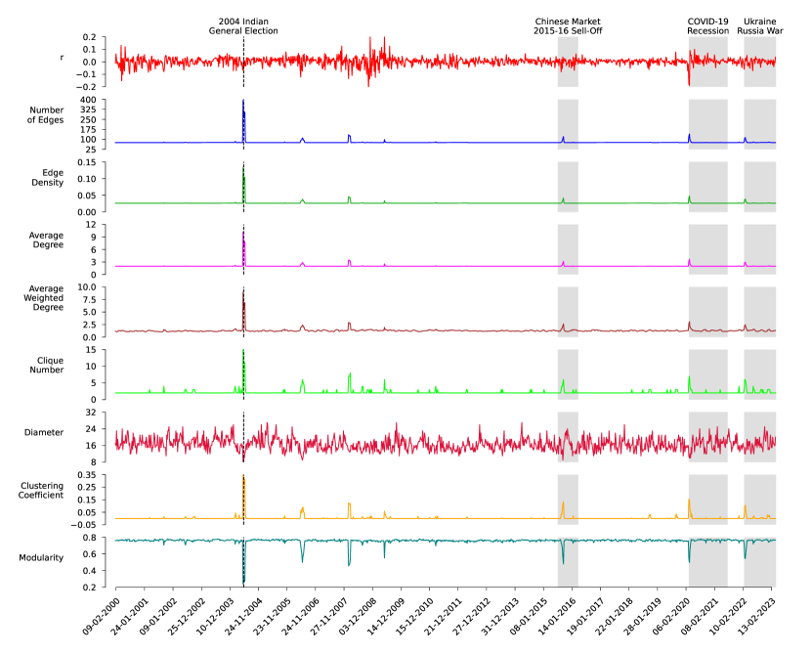Click the 0.8 tick on Modularity axis
The width and height of the screenshot is (812, 655).
coord(90,538)
